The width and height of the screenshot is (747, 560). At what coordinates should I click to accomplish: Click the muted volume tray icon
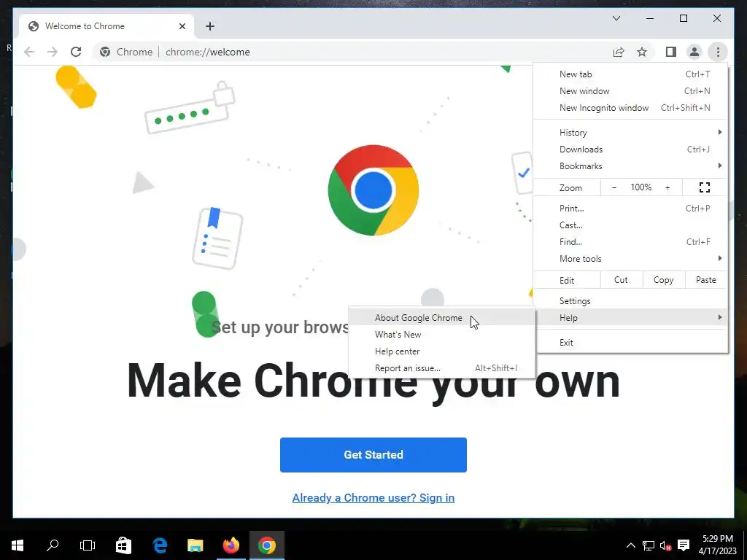665,545
